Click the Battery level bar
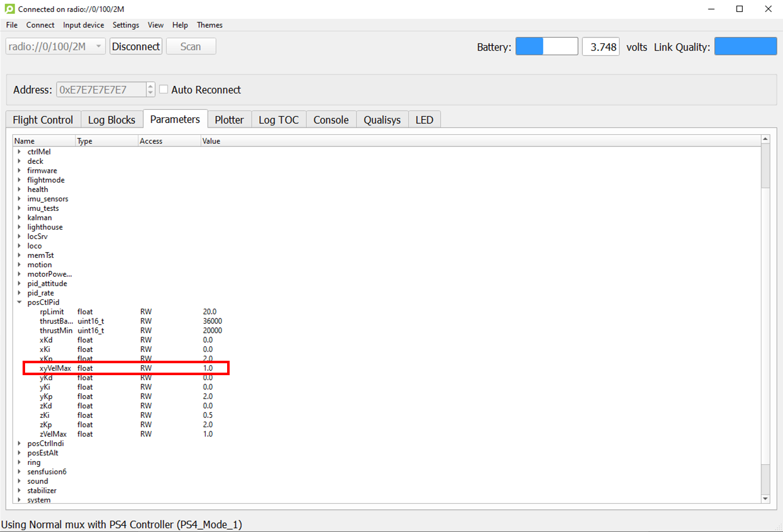 coord(546,46)
